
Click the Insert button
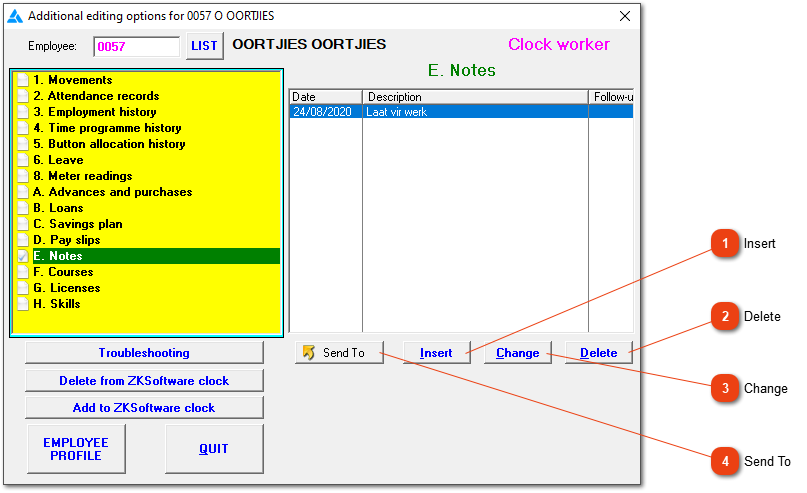pyautogui.click(x=436, y=353)
